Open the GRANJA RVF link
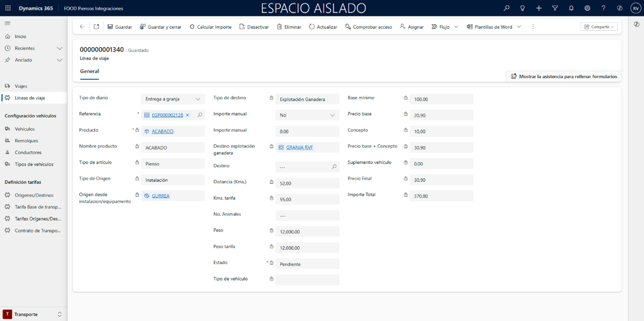This screenshot has width=644, height=321. tap(299, 148)
